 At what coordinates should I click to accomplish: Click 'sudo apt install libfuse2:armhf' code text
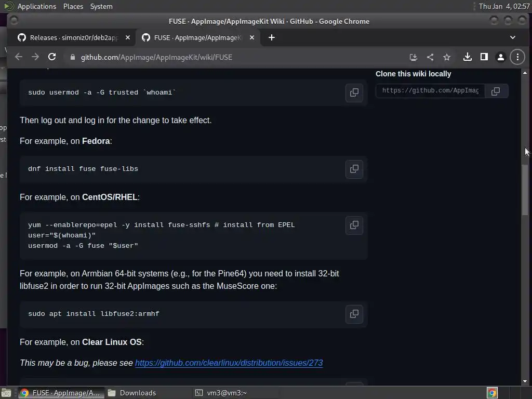(94, 314)
